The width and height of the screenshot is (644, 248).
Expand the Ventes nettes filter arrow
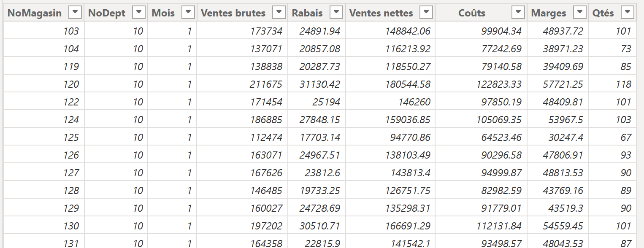pos(427,13)
